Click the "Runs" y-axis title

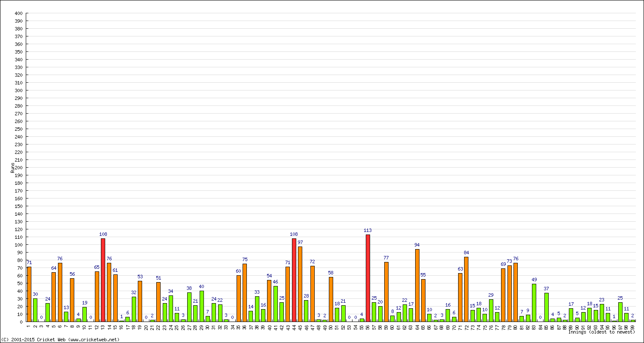click(x=13, y=168)
